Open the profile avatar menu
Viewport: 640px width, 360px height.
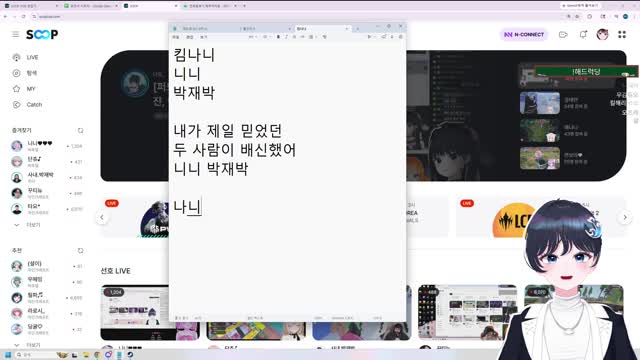point(602,35)
